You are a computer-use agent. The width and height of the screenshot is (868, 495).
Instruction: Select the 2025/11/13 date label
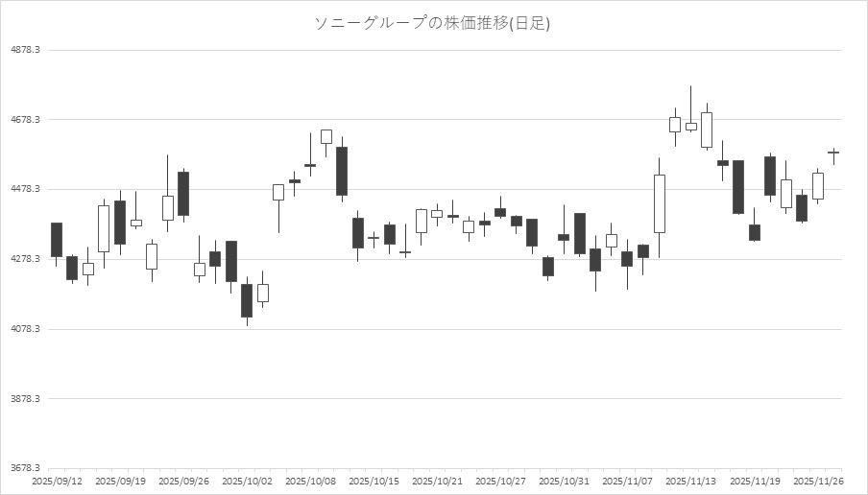[690, 482]
